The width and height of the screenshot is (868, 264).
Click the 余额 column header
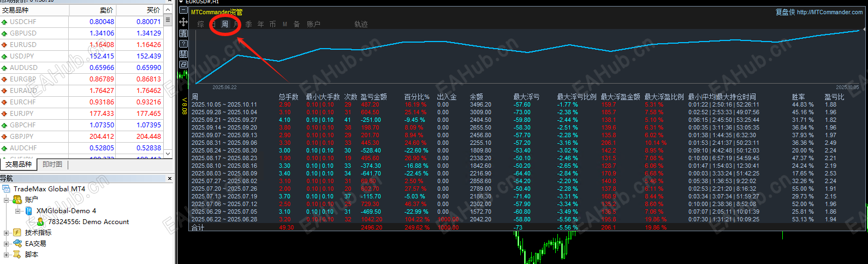pos(476,97)
